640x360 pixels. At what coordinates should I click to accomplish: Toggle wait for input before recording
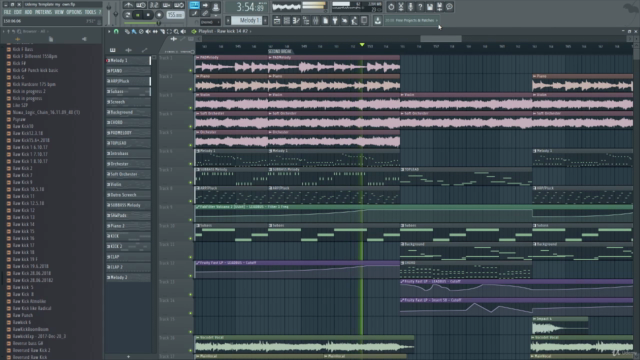click(141, 5)
